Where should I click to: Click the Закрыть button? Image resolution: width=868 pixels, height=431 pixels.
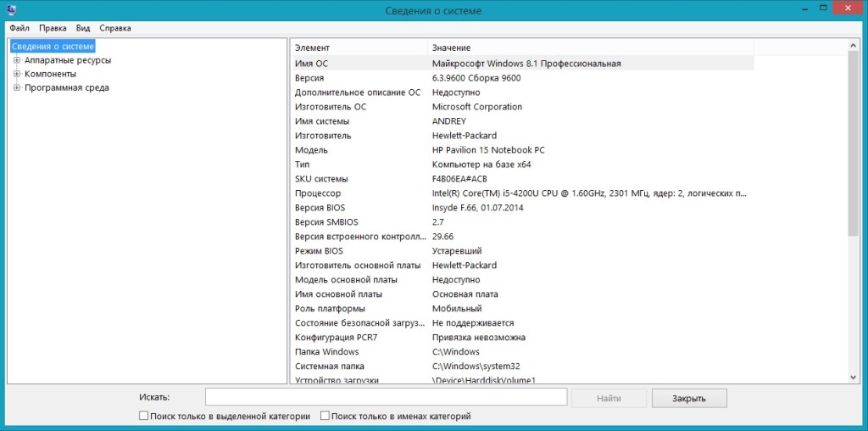689,398
